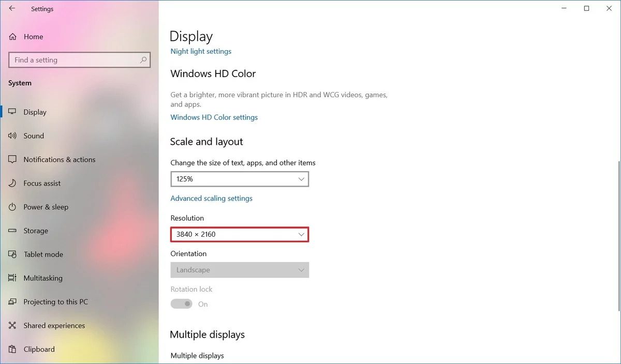
Task: Open the 125% scaling dropdown
Action: pyautogui.click(x=240, y=179)
